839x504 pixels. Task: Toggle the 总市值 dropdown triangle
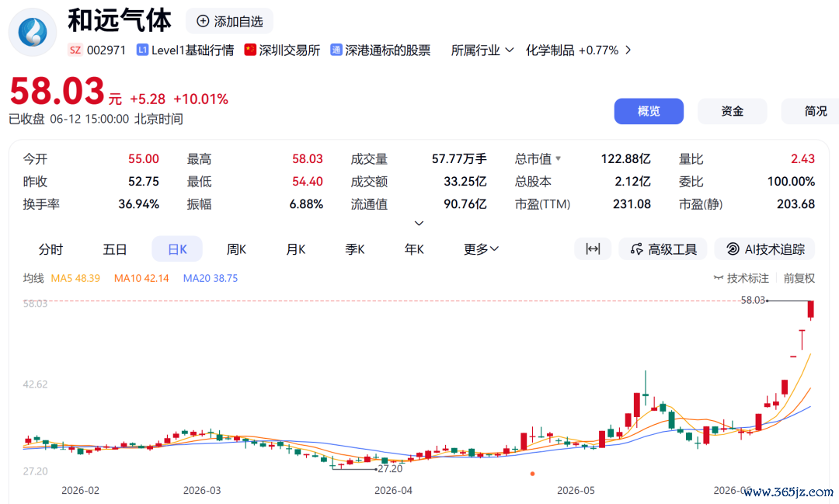point(558,159)
